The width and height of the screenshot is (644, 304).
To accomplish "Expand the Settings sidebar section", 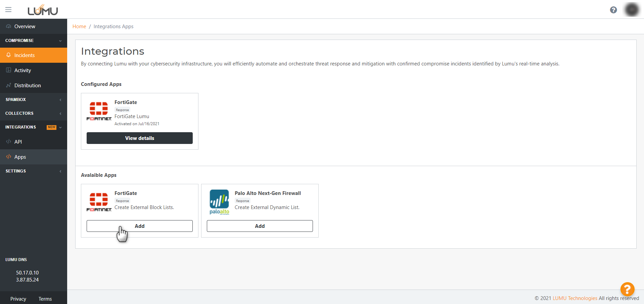I will tap(33, 171).
